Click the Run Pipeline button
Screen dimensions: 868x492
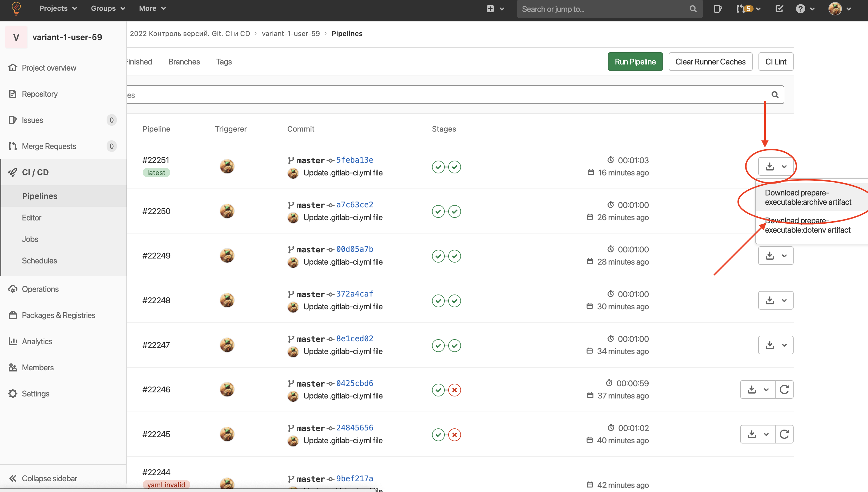[635, 62]
